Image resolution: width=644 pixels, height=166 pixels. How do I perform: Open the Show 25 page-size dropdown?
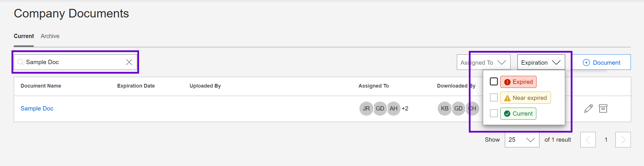click(x=522, y=140)
